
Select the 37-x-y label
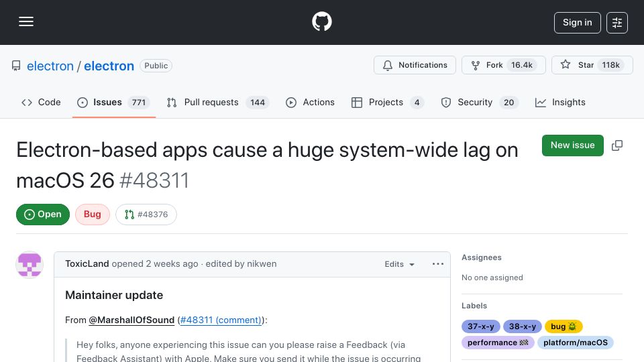pyautogui.click(x=480, y=326)
